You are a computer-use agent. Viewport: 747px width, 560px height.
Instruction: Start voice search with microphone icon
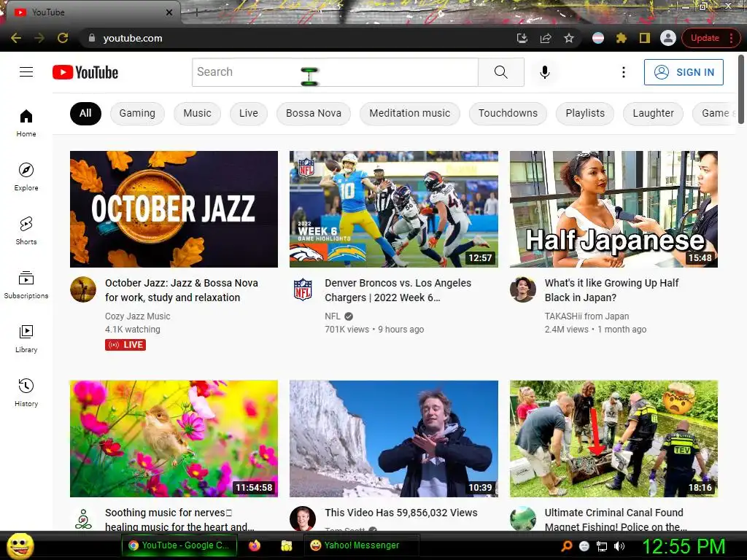click(x=544, y=72)
